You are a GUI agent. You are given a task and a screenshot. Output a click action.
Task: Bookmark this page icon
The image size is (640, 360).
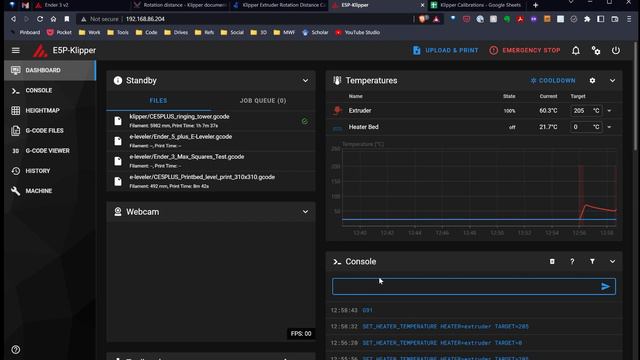click(x=67, y=19)
